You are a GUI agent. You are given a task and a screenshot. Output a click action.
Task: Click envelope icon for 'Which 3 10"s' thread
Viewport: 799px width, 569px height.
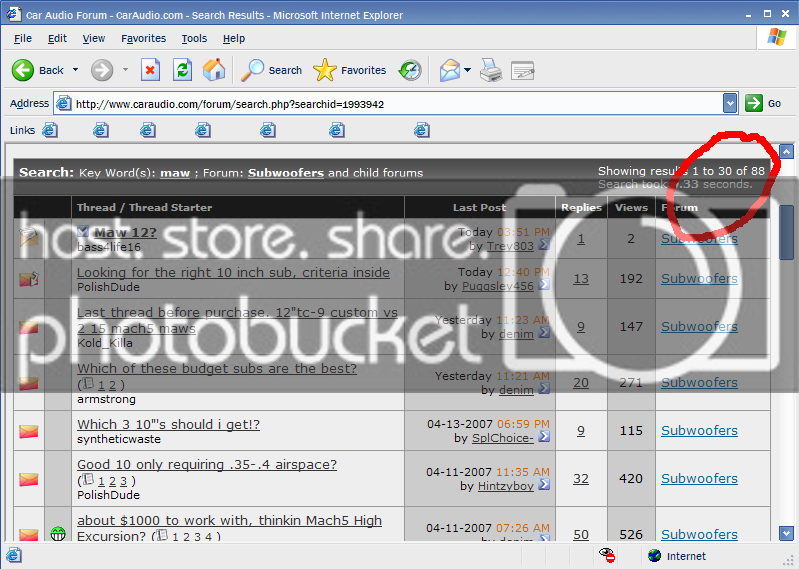pyautogui.click(x=29, y=431)
